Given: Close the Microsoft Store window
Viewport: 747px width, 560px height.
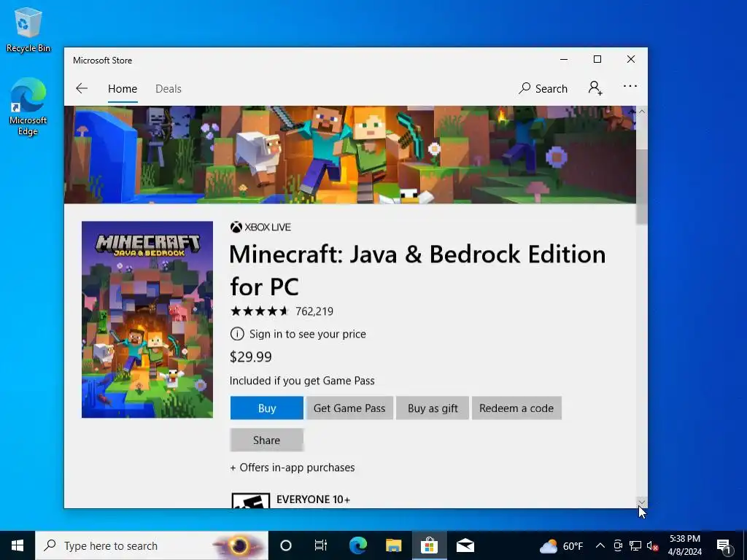Looking at the screenshot, I should pos(631,60).
